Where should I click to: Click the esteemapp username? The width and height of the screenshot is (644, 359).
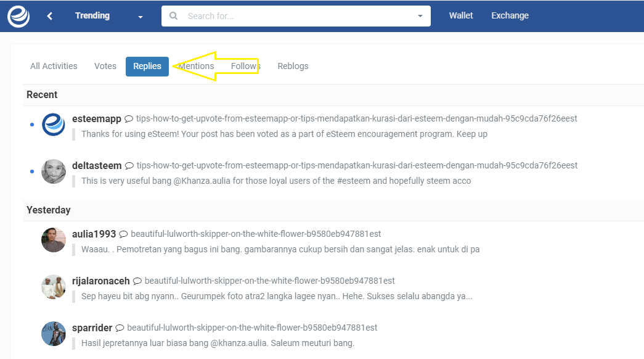tap(97, 119)
